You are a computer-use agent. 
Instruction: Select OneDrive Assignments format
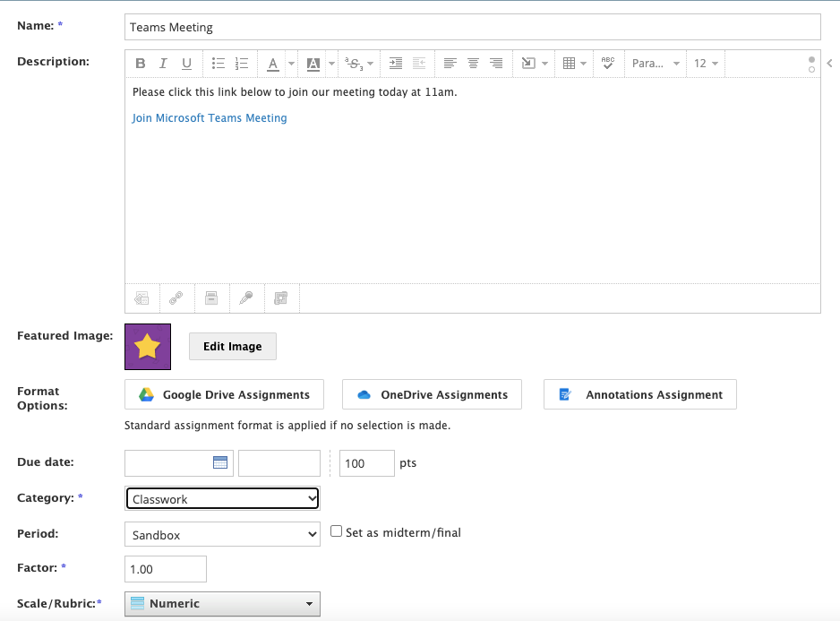point(432,394)
